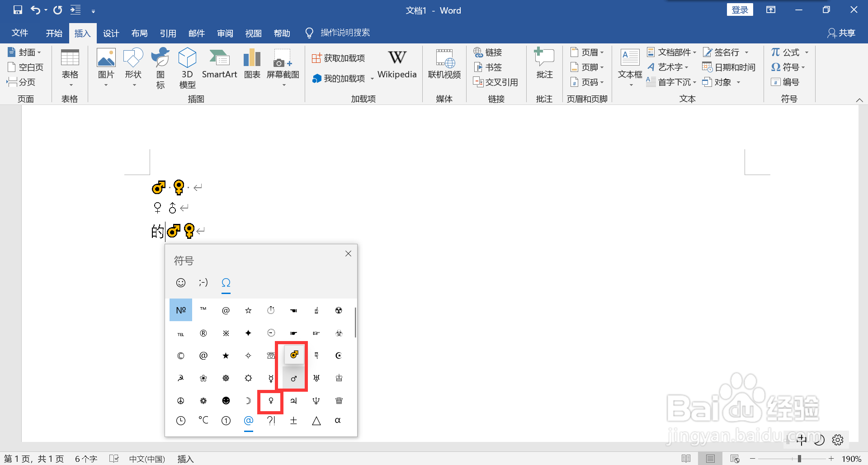
Task: Insert the ± plus-minus symbol
Action: click(x=293, y=420)
